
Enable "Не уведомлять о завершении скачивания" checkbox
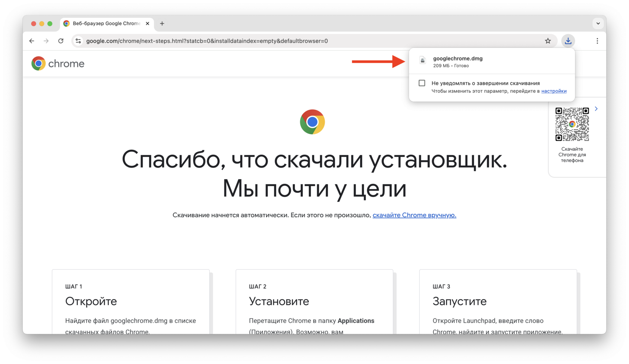422,83
